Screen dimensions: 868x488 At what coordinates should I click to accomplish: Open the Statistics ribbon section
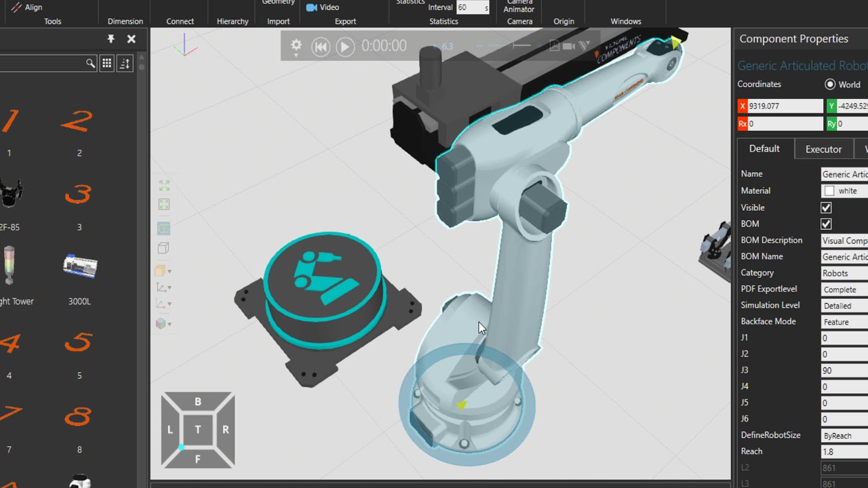click(x=443, y=21)
